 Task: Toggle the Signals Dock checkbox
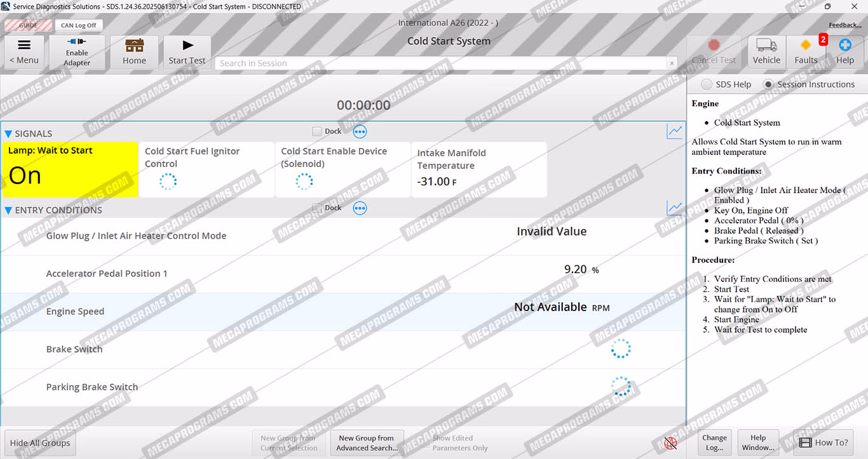(x=316, y=131)
